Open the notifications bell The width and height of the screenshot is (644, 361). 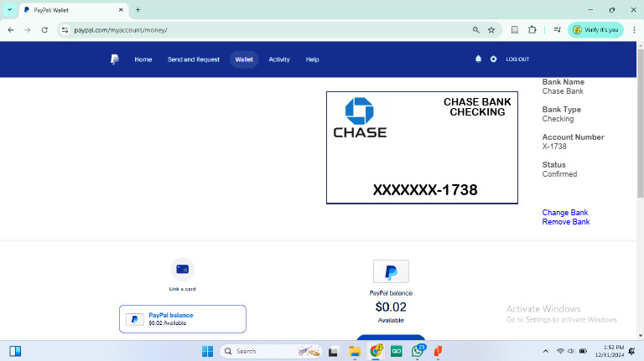[x=478, y=59]
